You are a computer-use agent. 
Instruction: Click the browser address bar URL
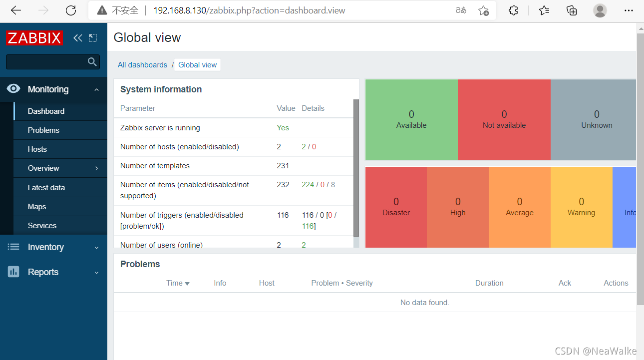(x=249, y=10)
